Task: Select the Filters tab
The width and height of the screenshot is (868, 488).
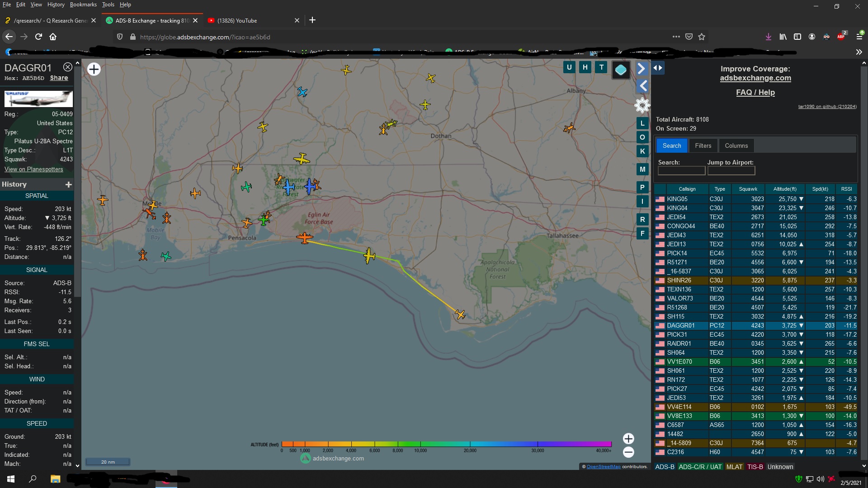Action: [703, 145]
